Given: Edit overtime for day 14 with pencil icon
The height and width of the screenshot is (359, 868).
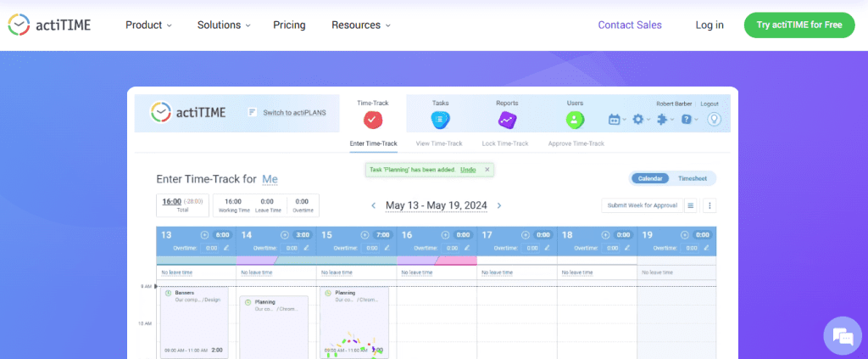Looking at the screenshot, I should 307,248.
